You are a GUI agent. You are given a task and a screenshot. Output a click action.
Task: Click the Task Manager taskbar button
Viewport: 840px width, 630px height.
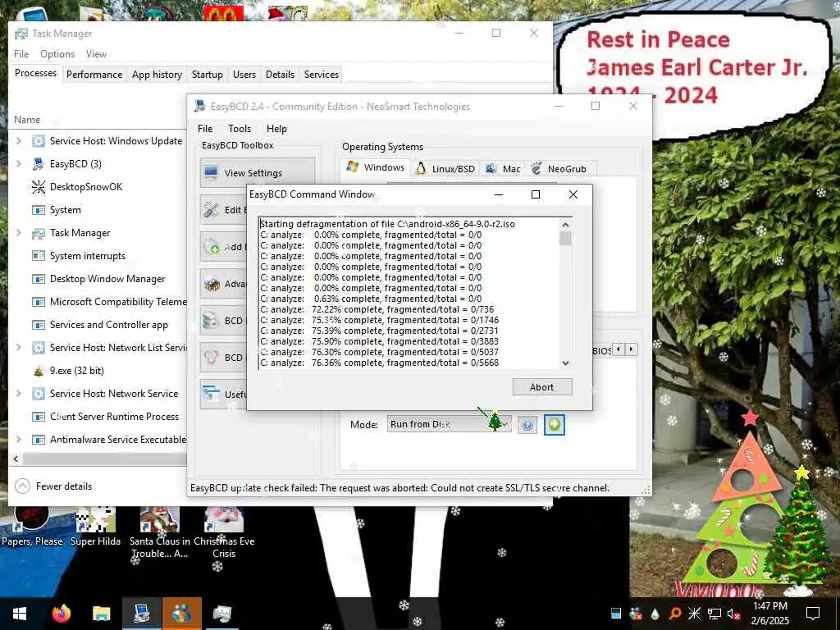point(221,614)
